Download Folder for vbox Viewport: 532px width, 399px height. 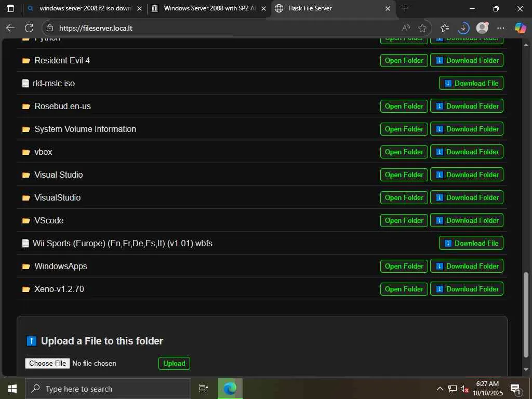click(x=467, y=152)
